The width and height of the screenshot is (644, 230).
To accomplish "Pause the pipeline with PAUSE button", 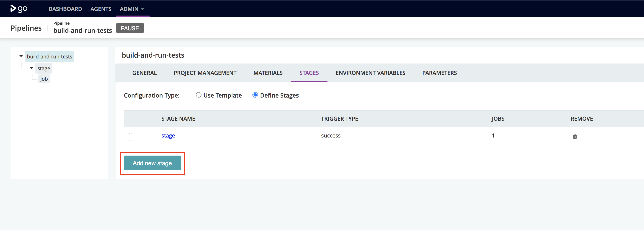I will click(130, 28).
